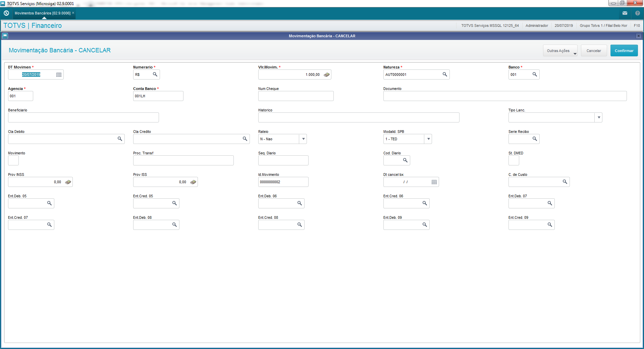Open Ent.Cred. 06 lookup search
This screenshot has height=349, width=644.
(425, 203)
